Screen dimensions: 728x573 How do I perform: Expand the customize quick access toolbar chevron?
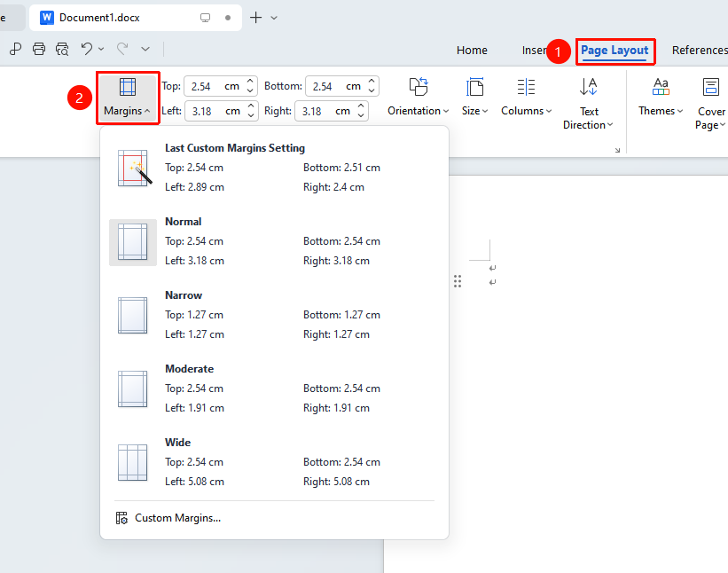click(x=145, y=49)
